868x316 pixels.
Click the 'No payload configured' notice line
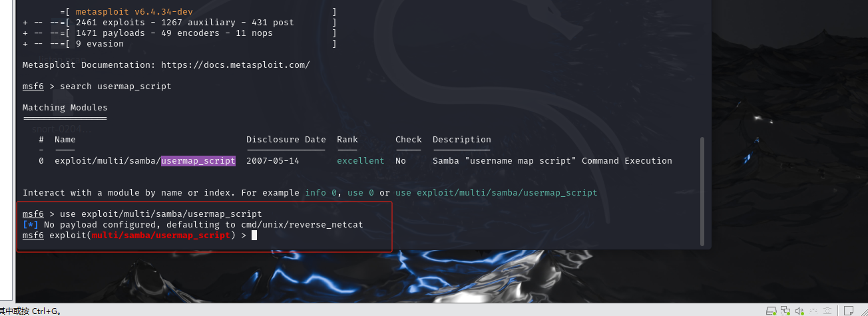click(x=193, y=225)
